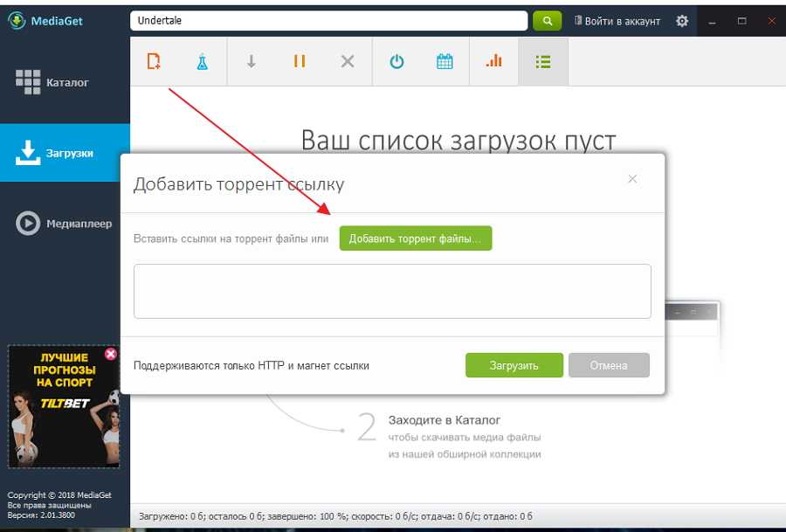The height and width of the screenshot is (532, 786).
Task: Toggle the list view icon in toolbar
Action: coord(542,61)
